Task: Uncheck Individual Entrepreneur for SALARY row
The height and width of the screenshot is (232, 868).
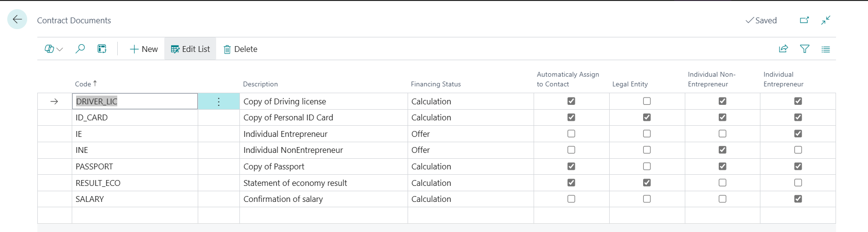Action: pyautogui.click(x=798, y=199)
